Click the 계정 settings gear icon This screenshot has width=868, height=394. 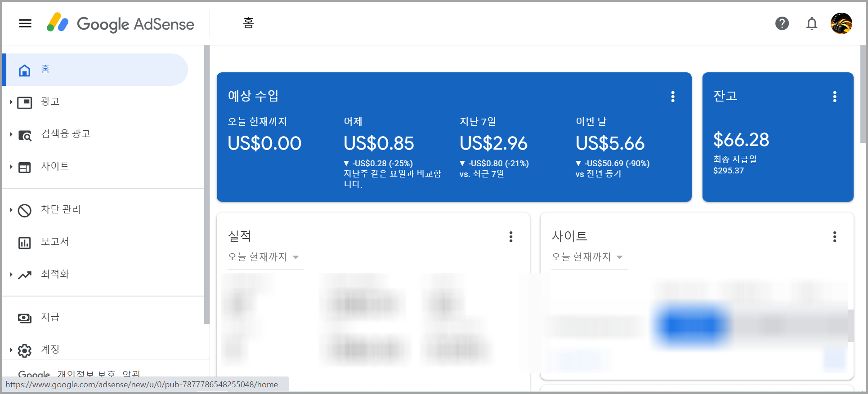coord(25,350)
